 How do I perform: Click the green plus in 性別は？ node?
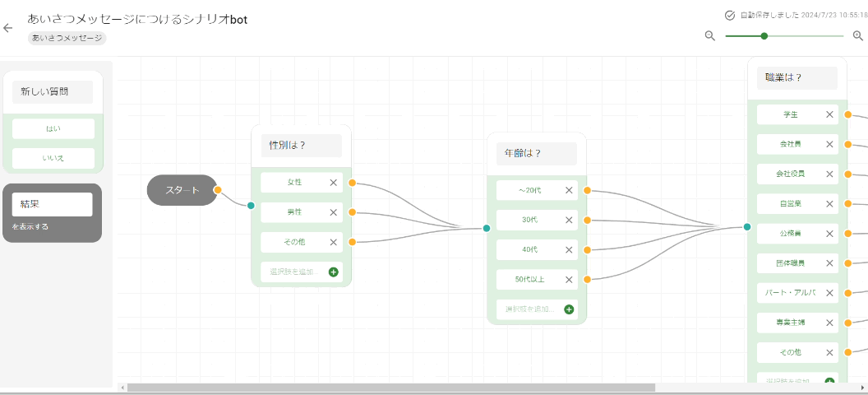(333, 272)
